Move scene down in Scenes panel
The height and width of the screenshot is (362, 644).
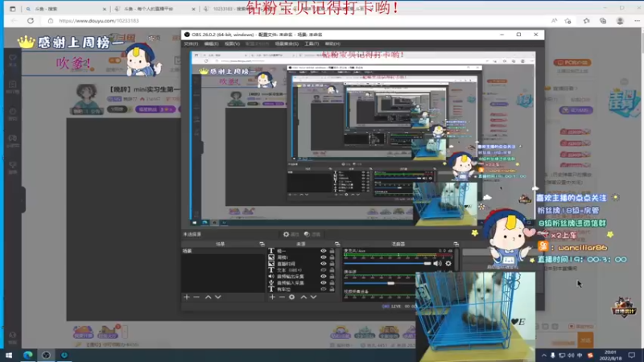(x=218, y=297)
